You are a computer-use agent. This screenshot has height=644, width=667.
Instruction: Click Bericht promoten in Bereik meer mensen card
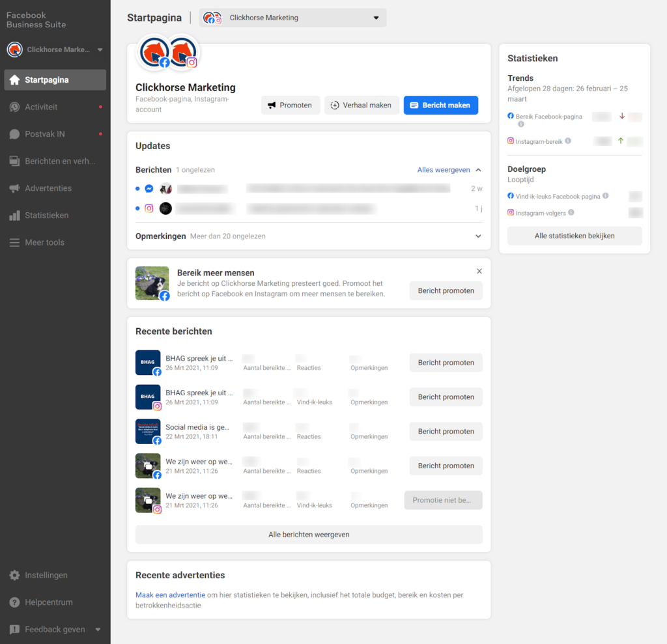pos(446,291)
